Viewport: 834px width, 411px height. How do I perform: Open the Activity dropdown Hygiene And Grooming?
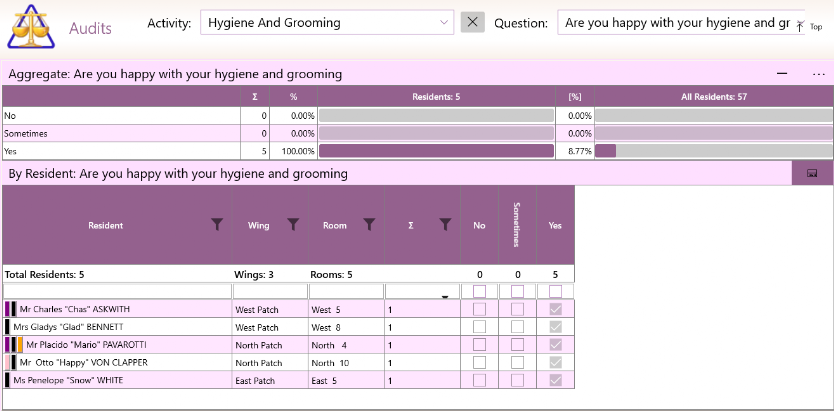click(x=327, y=23)
